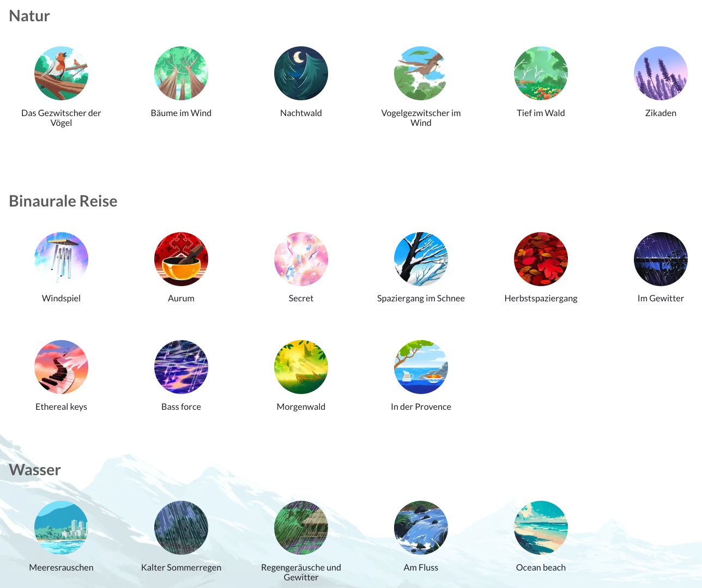This screenshot has height=588, width=702.
Task: Choose the Windspiel wind chime icon
Action: pos(61,259)
